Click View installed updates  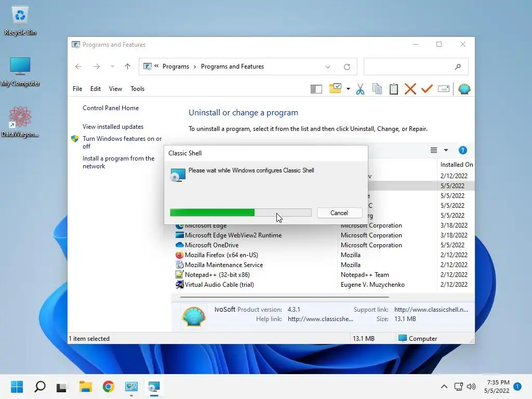(113, 127)
